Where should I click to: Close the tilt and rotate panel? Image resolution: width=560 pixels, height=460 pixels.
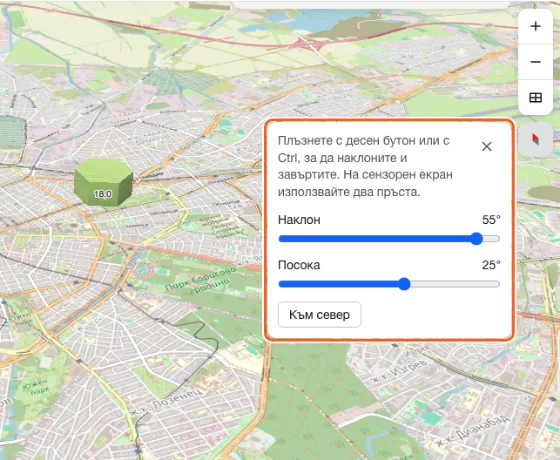point(486,146)
